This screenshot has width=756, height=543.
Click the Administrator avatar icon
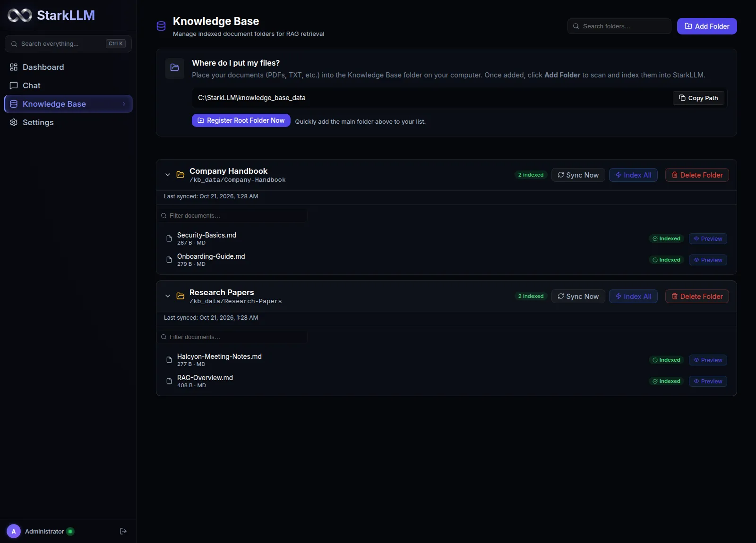pos(14,531)
